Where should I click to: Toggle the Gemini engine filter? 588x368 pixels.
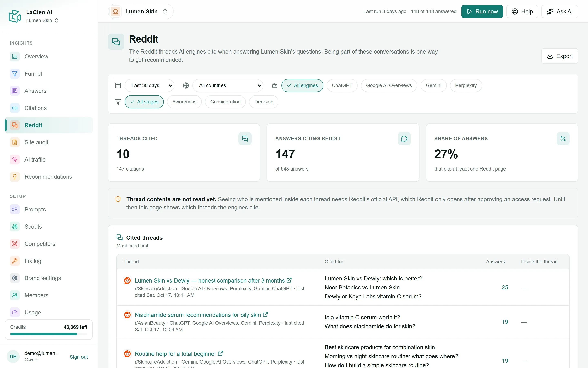433,85
